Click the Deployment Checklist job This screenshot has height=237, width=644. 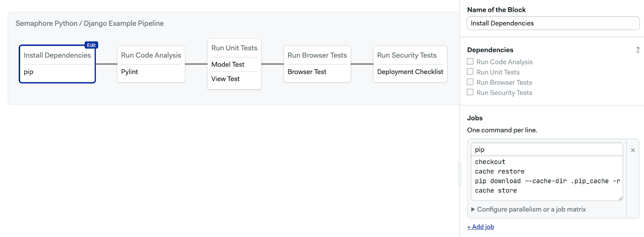(x=410, y=72)
